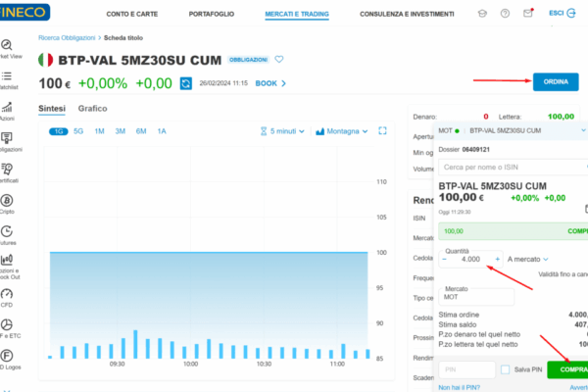
Task: Open Cripto section in sidebar
Action: pos(7,205)
